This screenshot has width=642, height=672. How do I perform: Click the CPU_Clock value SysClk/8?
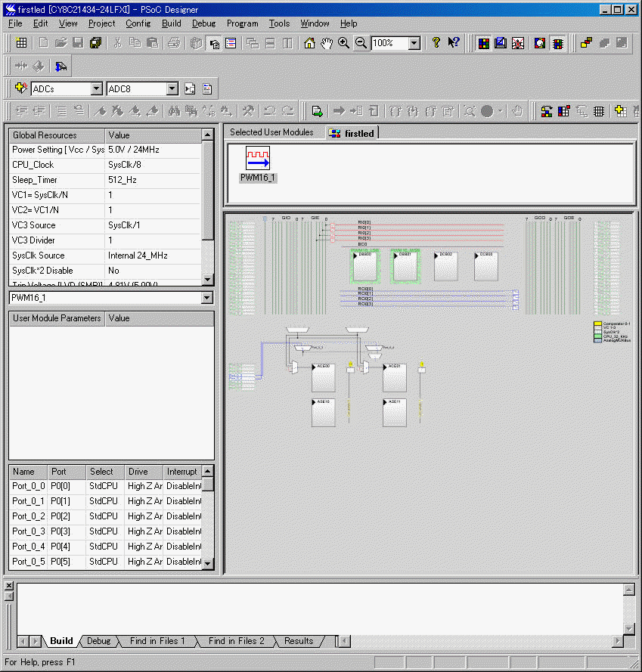[x=124, y=165]
